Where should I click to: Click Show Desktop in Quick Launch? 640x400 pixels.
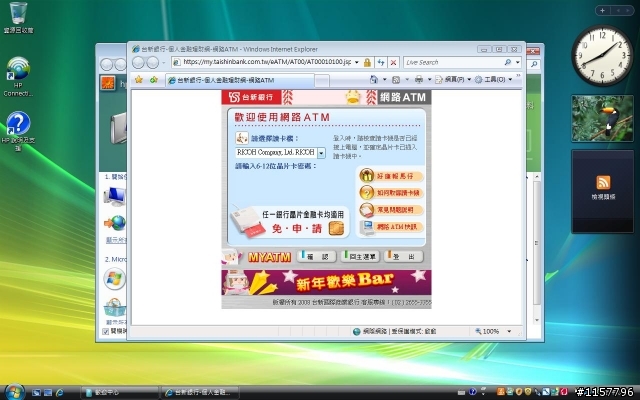(x=36, y=393)
